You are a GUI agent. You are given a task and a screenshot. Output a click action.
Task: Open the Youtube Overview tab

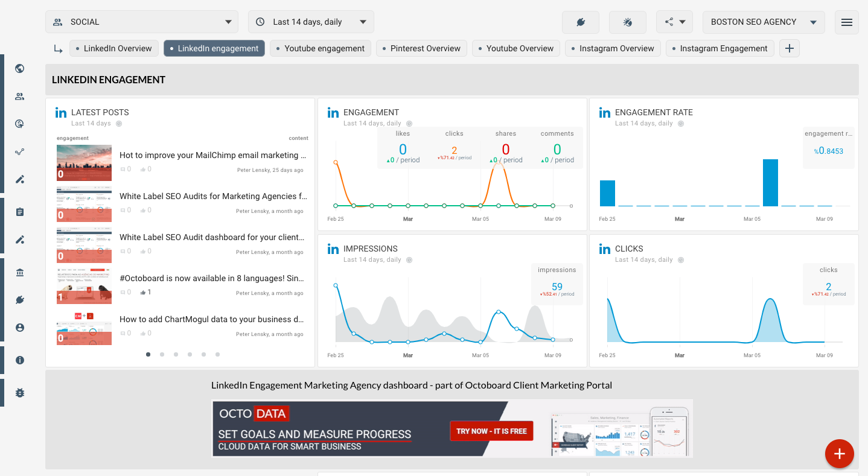(x=516, y=48)
